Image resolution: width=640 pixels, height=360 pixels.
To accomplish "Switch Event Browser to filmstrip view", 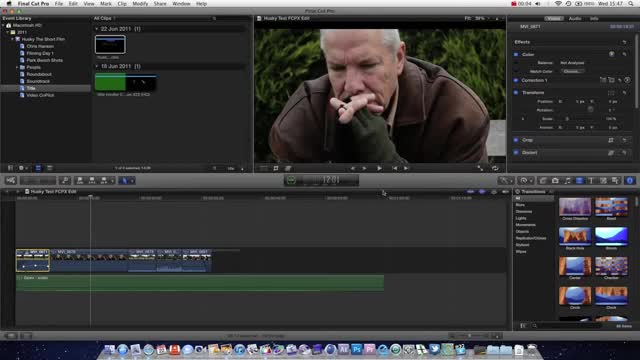I will [x=38, y=168].
